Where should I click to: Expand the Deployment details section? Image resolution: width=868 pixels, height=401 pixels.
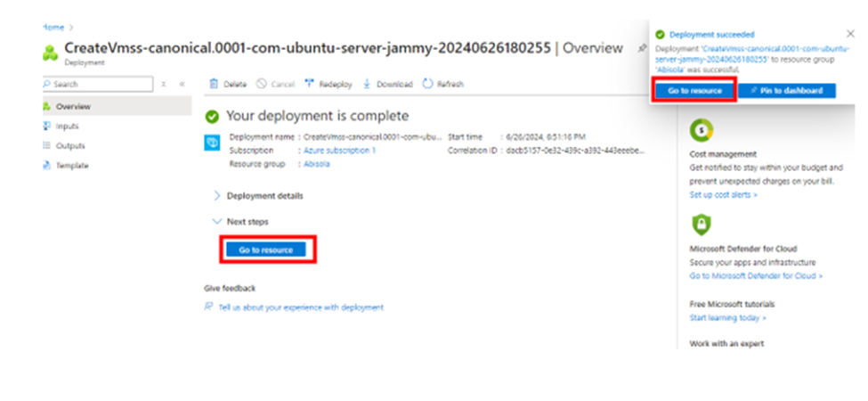[258, 196]
